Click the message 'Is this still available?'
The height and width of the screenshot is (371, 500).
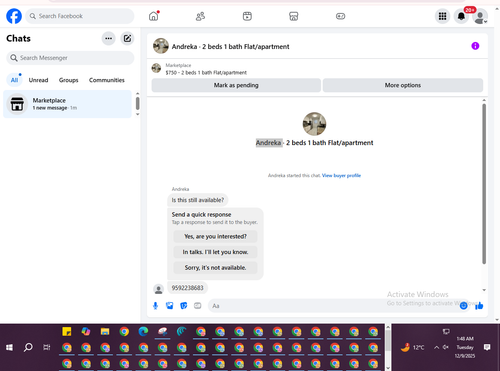coord(198,200)
